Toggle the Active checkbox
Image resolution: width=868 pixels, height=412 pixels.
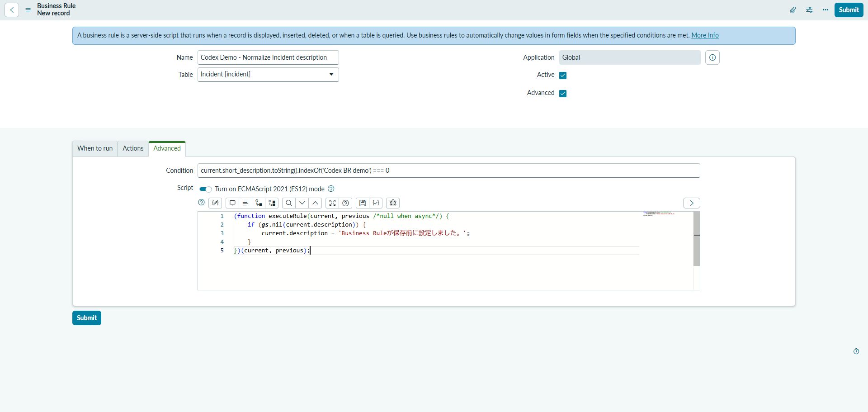(x=563, y=76)
